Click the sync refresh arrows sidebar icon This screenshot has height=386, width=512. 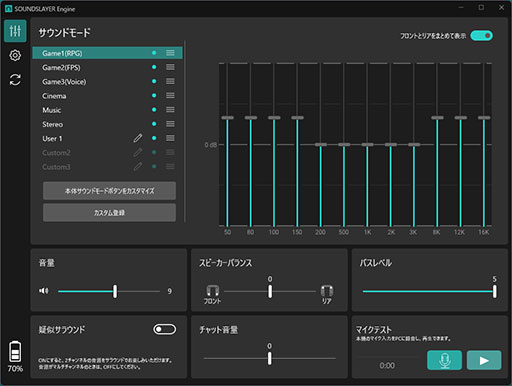tap(15, 80)
